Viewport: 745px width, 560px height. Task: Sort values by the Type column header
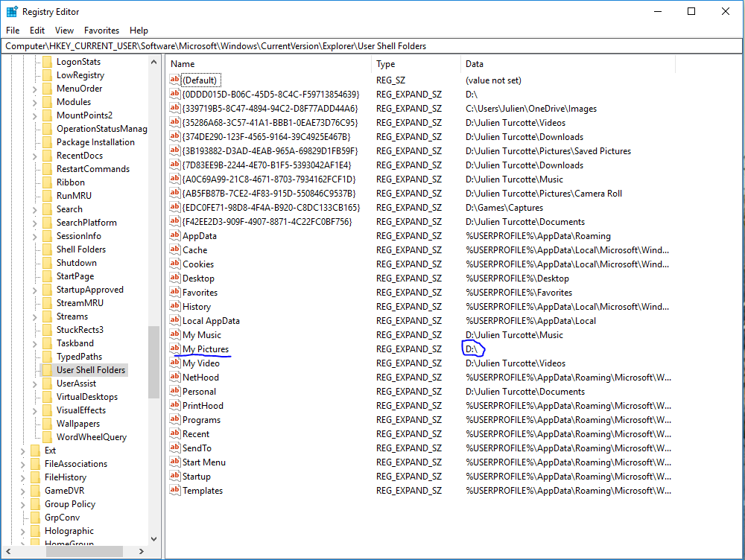[415, 63]
